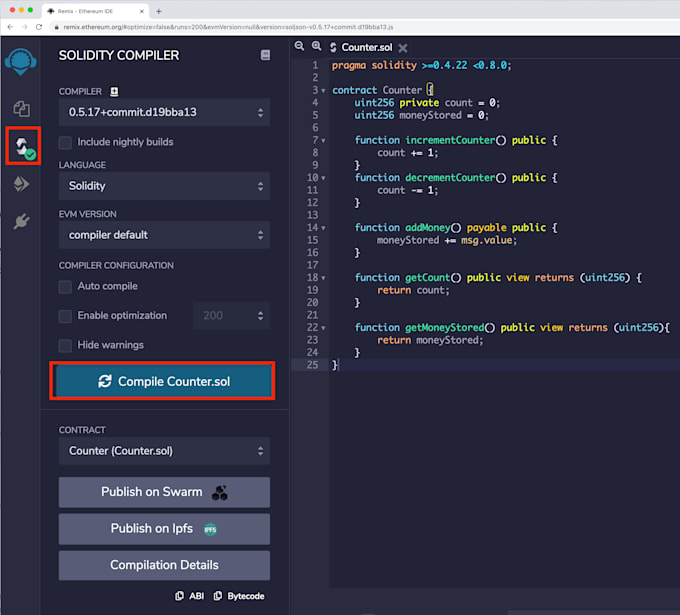Click 'return count;' code line
680x615 pixels.
(413, 290)
